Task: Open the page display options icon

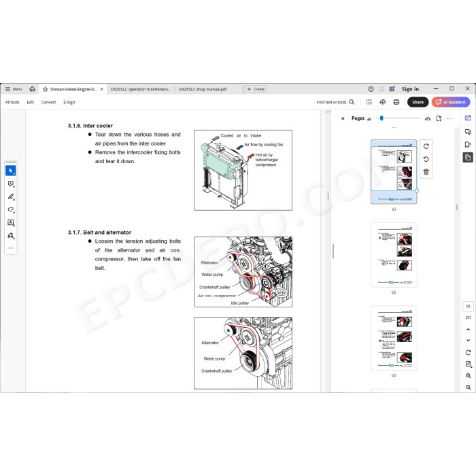Action: (468, 364)
